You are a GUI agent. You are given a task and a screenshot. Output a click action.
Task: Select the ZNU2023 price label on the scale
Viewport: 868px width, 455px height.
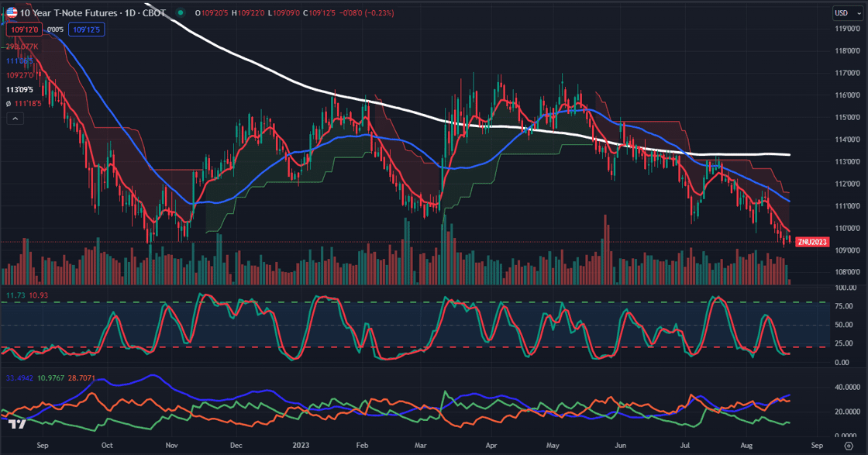tap(812, 242)
